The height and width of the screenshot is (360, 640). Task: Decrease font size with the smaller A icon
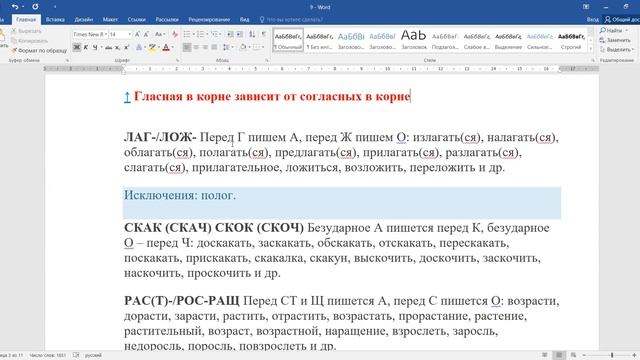pyautogui.click(x=146, y=34)
